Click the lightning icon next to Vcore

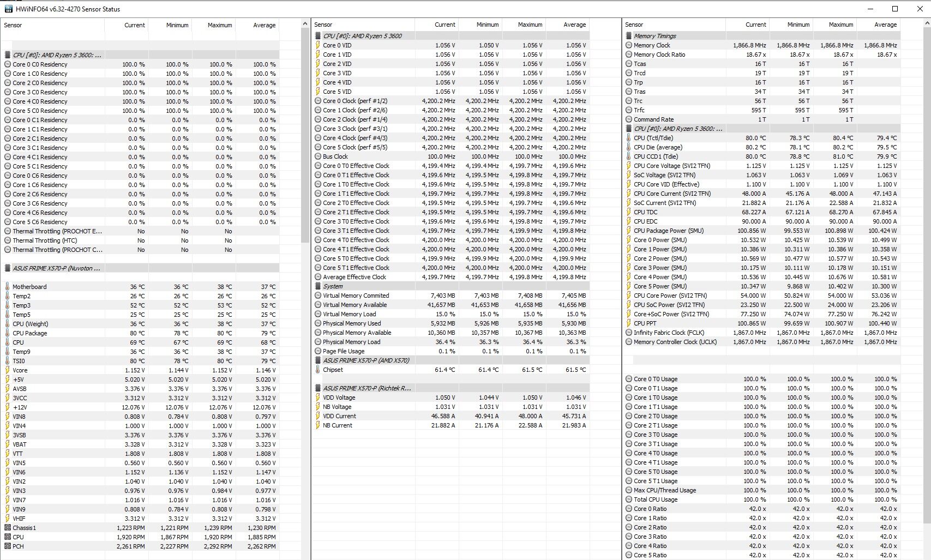coord(8,370)
